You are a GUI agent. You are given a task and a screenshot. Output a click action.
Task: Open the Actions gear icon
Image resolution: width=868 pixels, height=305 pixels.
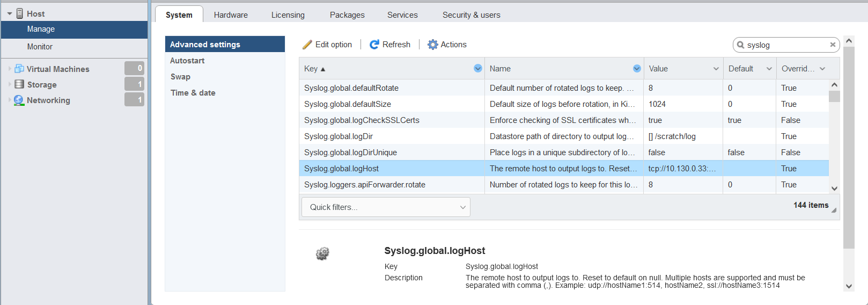pyautogui.click(x=432, y=45)
